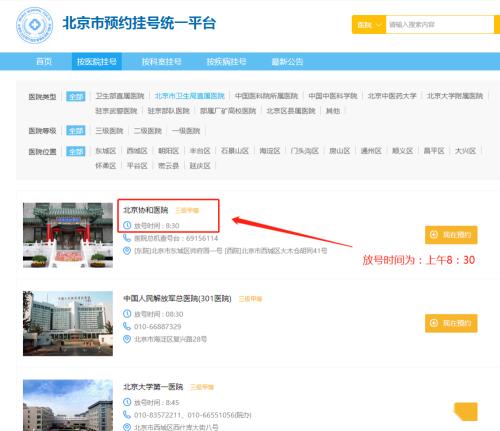500x431 pixels.
Task: Click location pin for 北京大学第一医院 address
Action: click(x=127, y=427)
